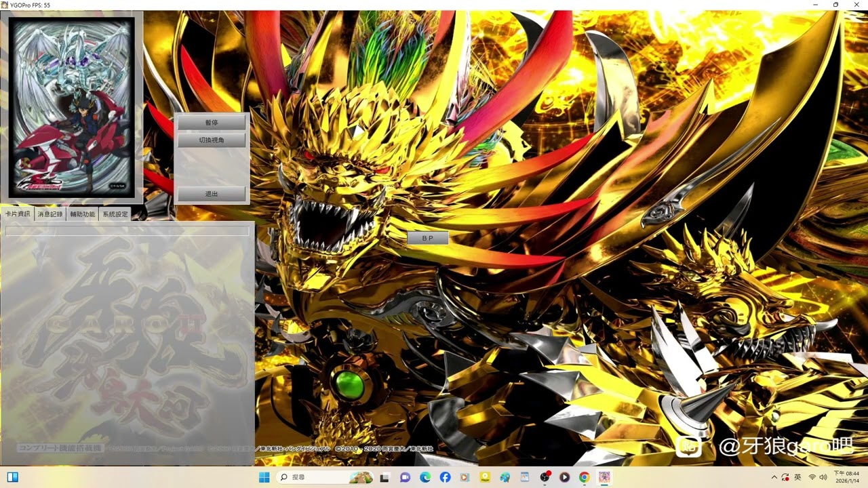Click the empty card name field
This screenshot has height=488, width=868.
[x=127, y=231]
